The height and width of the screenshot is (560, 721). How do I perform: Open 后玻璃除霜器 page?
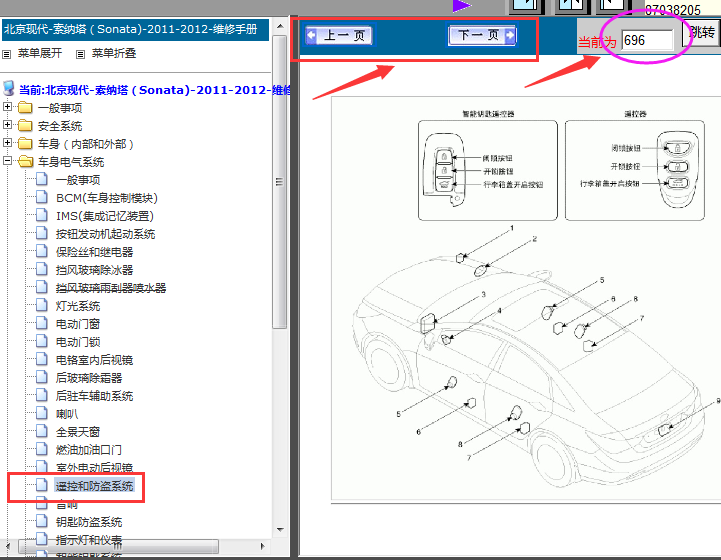(x=89, y=378)
